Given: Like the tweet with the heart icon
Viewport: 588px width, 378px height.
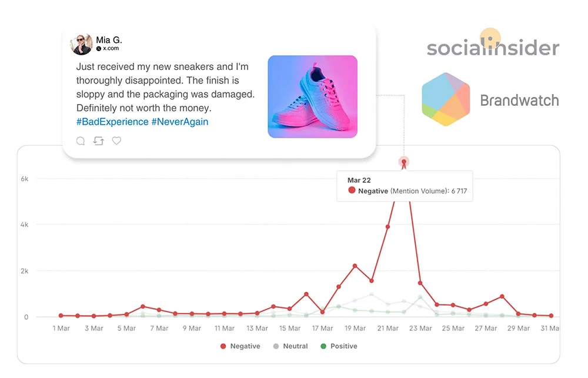Looking at the screenshot, I should click(x=116, y=141).
